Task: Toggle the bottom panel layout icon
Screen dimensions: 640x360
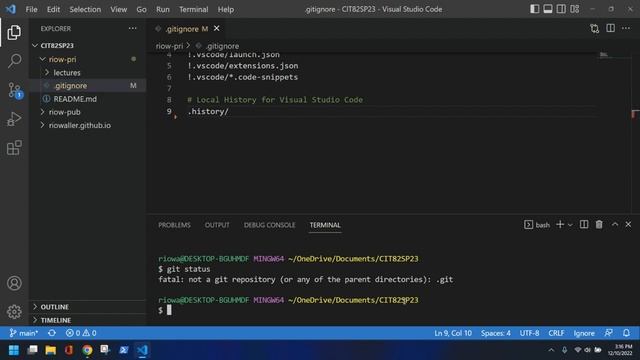Action: (x=548, y=9)
